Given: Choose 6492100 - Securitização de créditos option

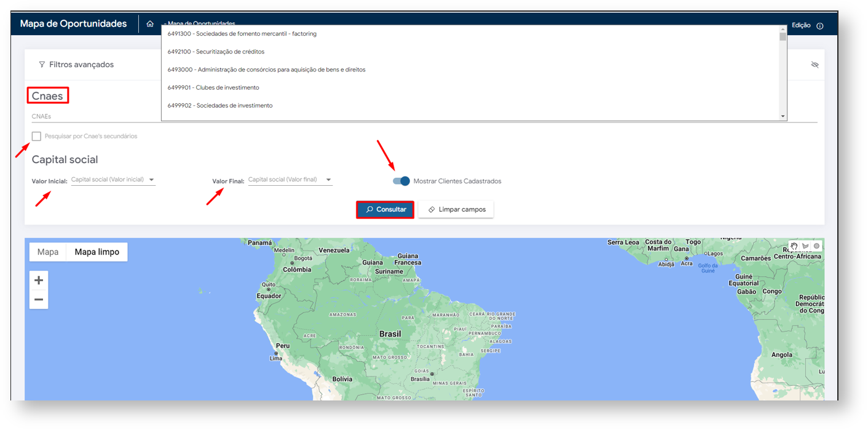Looking at the screenshot, I should point(216,52).
